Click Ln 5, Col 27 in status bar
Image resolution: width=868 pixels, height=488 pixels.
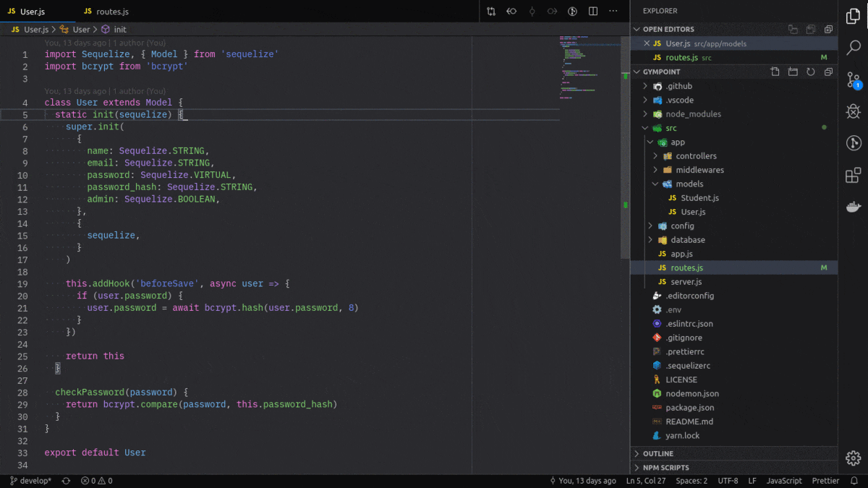646,481
